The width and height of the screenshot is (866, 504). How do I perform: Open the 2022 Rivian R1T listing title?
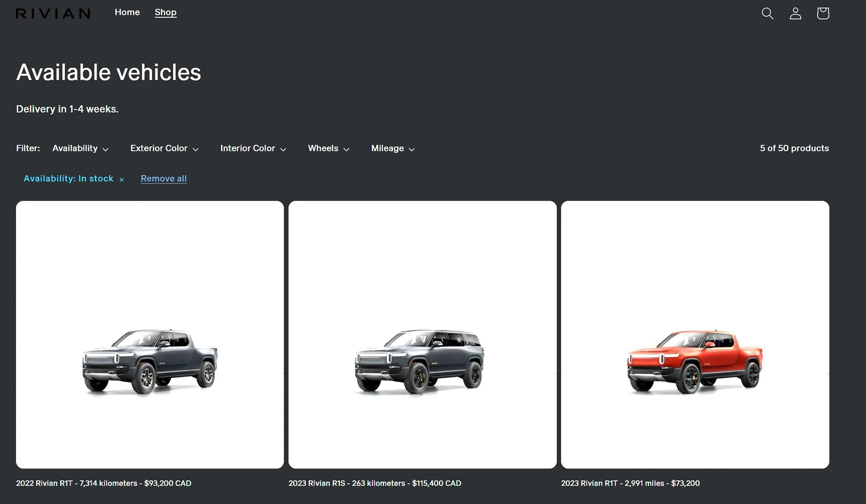[x=103, y=483]
